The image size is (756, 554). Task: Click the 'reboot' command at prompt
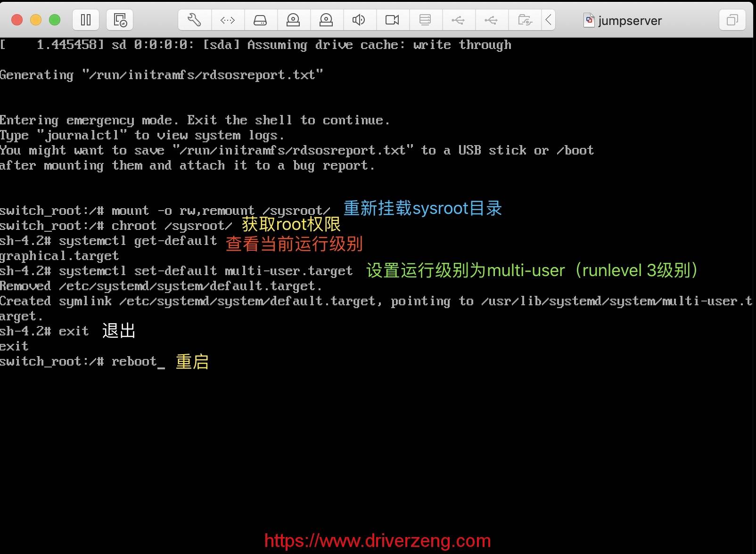click(x=134, y=361)
